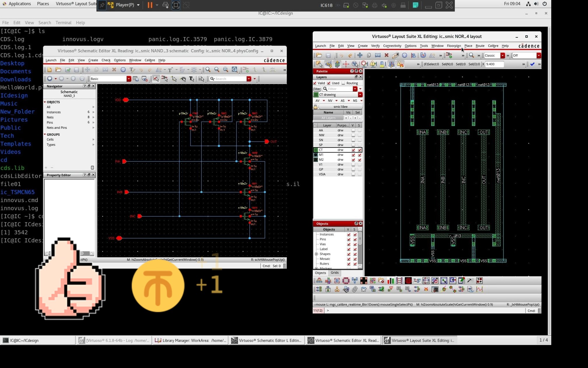This screenshot has width=588, height=368.
Task: Click the magnifier zoom icon in Layout toolbar
Action: point(471,55)
